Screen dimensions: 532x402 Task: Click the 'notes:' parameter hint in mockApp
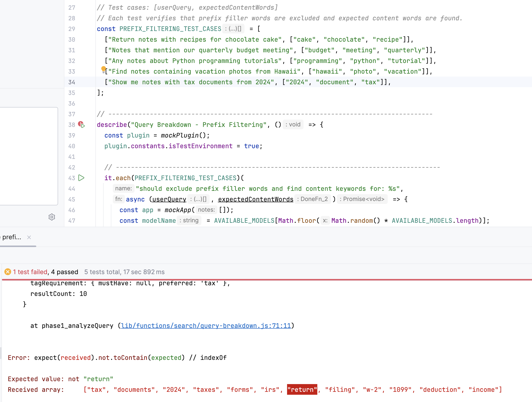coord(206,210)
